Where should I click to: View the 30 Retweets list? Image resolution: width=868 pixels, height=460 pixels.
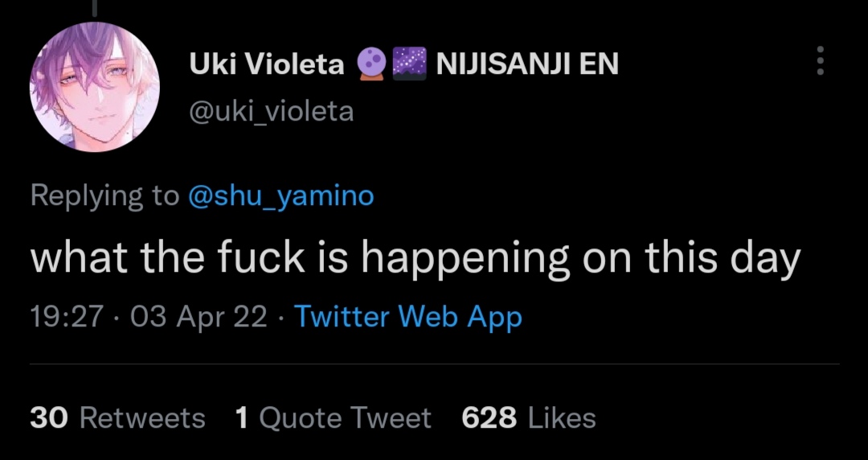(117, 418)
